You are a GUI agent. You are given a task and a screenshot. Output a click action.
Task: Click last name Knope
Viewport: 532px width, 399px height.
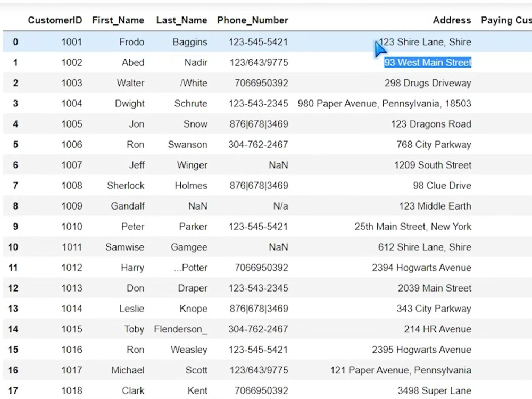click(x=194, y=309)
